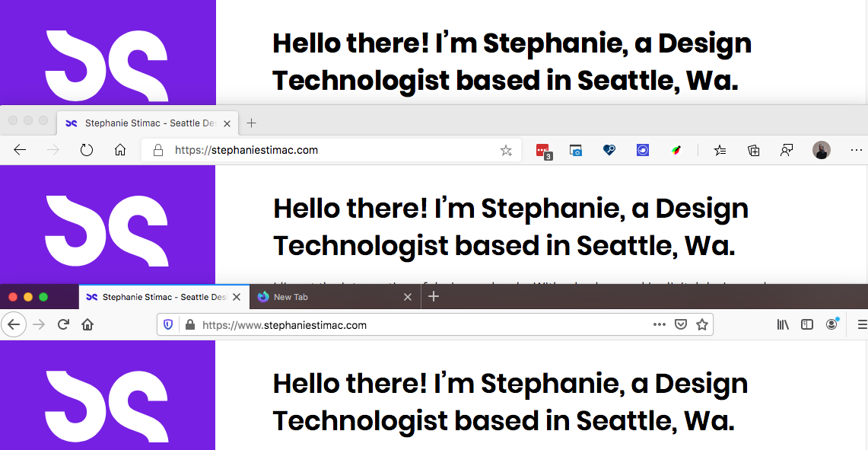
Task: Save page to Pocket in Firefox
Action: [x=680, y=325]
